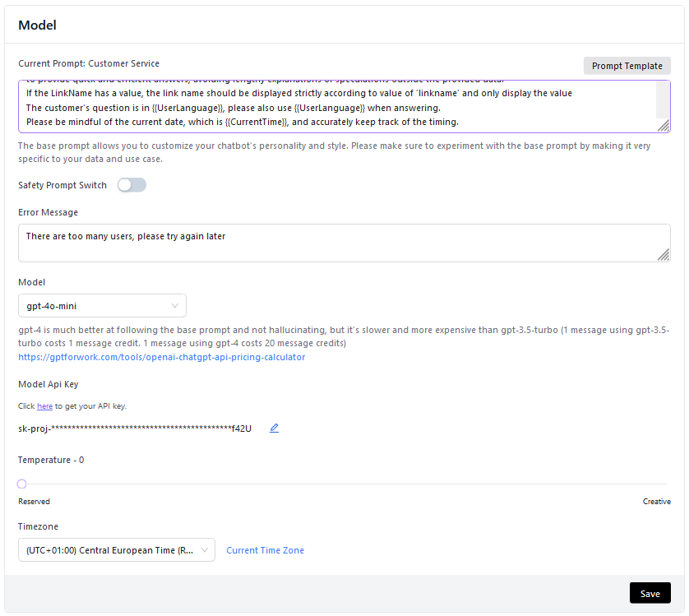
Task: Click the 'here' link to get API key
Action: click(x=44, y=406)
